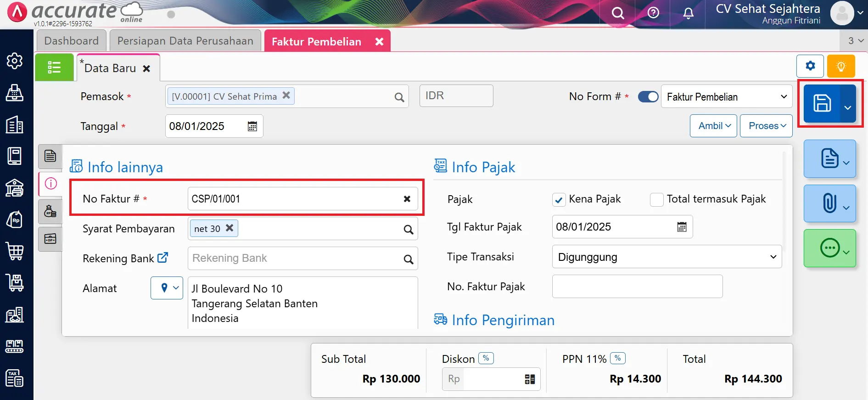Search Pemasok with magnifier icon

click(x=399, y=97)
